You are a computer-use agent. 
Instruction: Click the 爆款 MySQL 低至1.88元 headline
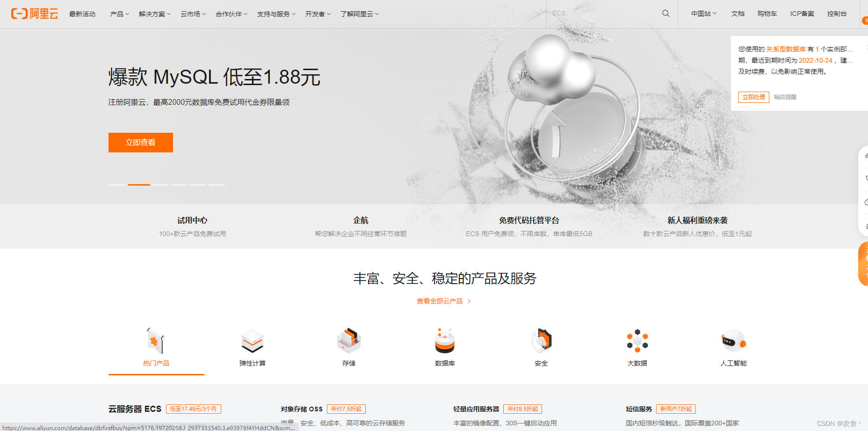pyautogui.click(x=214, y=77)
